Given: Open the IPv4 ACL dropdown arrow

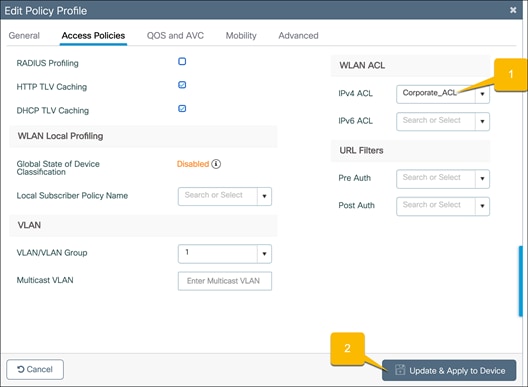Looking at the screenshot, I should 482,94.
